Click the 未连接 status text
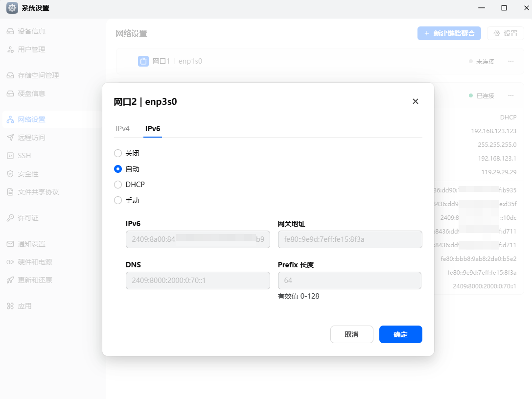532x399 pixels. (485, 61)
